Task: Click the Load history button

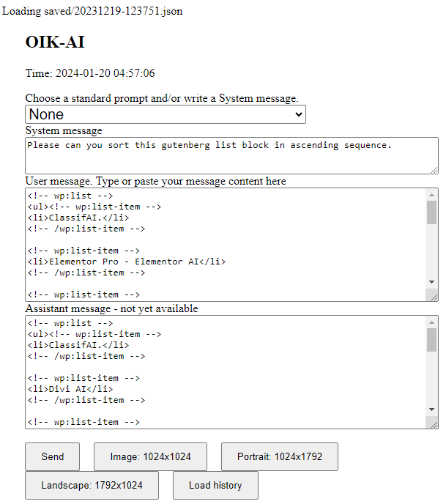Action: pos(215,485)
